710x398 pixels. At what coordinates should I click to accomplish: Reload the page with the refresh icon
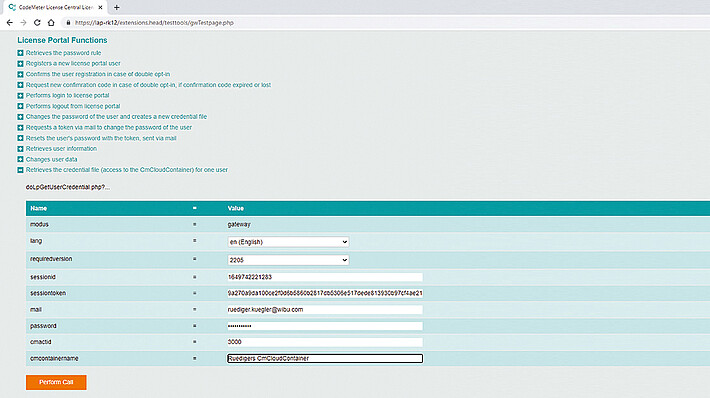point(37,23)
